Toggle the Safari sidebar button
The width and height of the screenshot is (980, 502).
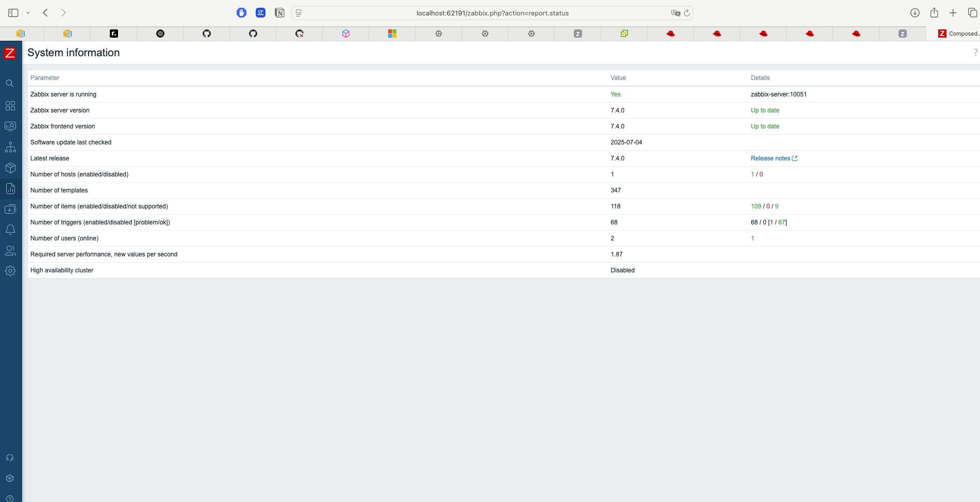(13, 13)
